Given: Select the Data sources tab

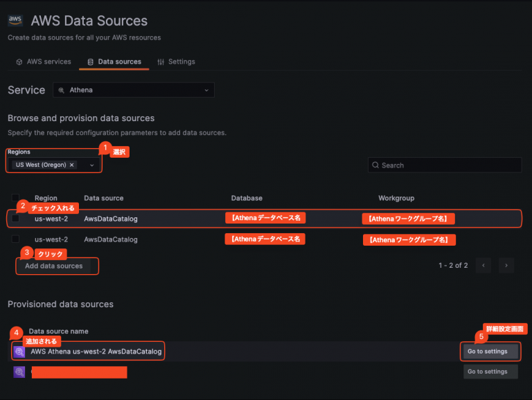Looking at the screenshot, I should point(114,62).
